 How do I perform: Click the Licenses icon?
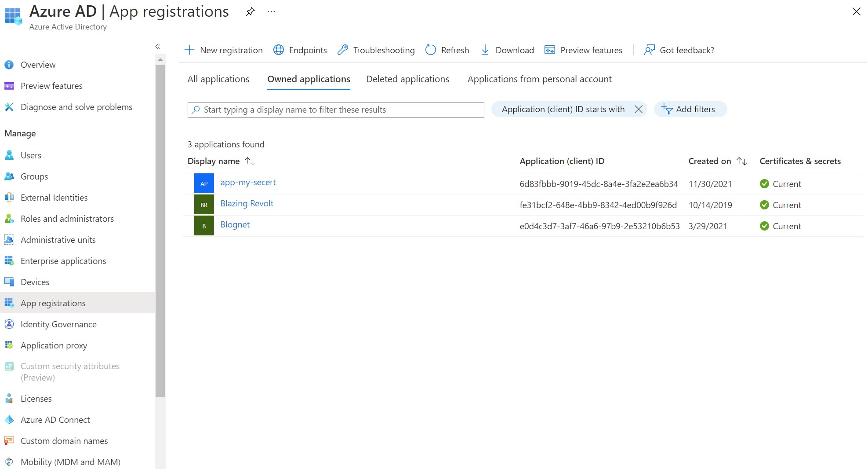9,399
